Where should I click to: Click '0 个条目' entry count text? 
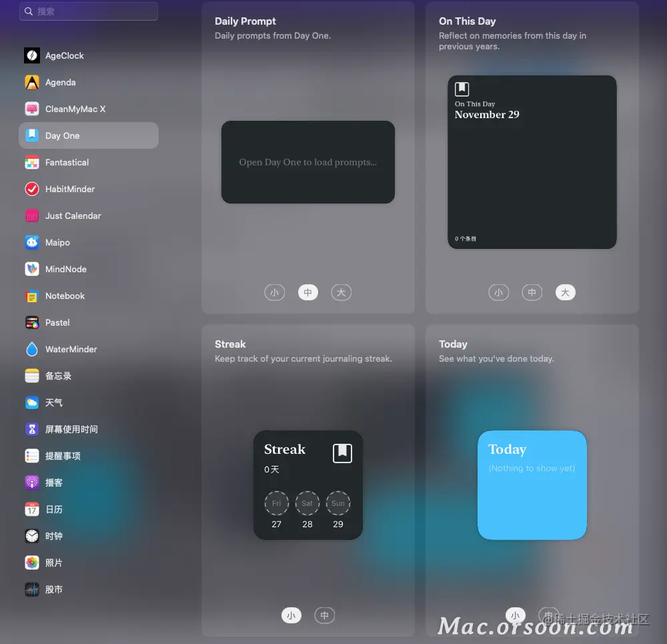466,239
